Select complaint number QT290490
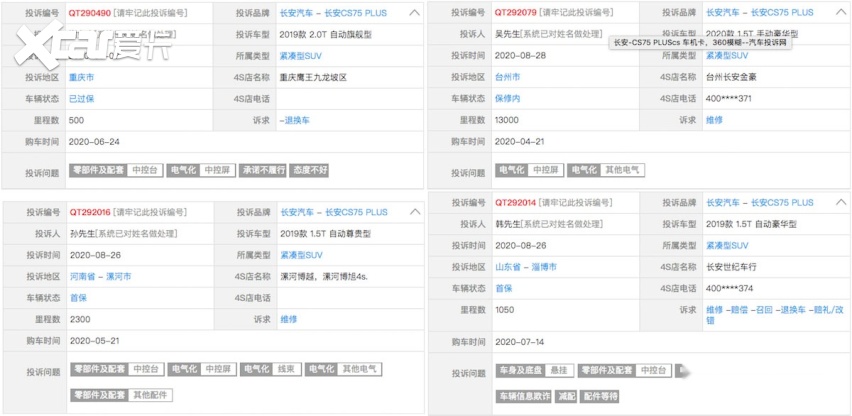852x416 pixels. pos(90,12)
